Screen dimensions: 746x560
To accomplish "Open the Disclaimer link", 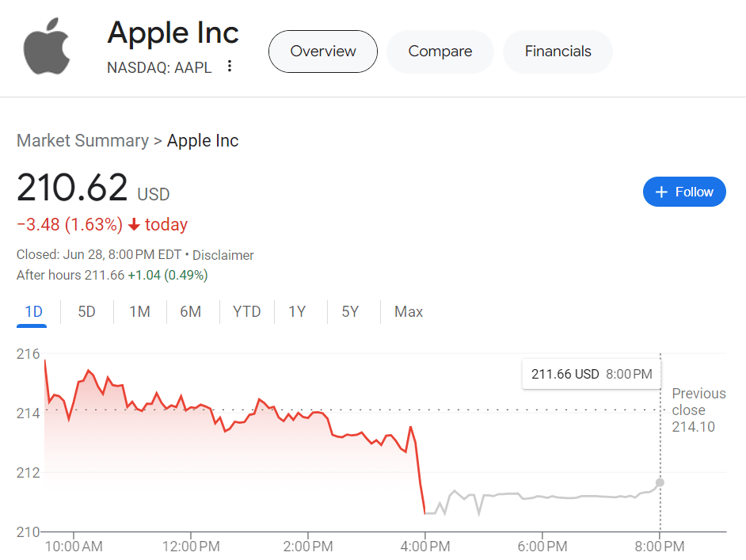I will [223, 255].
